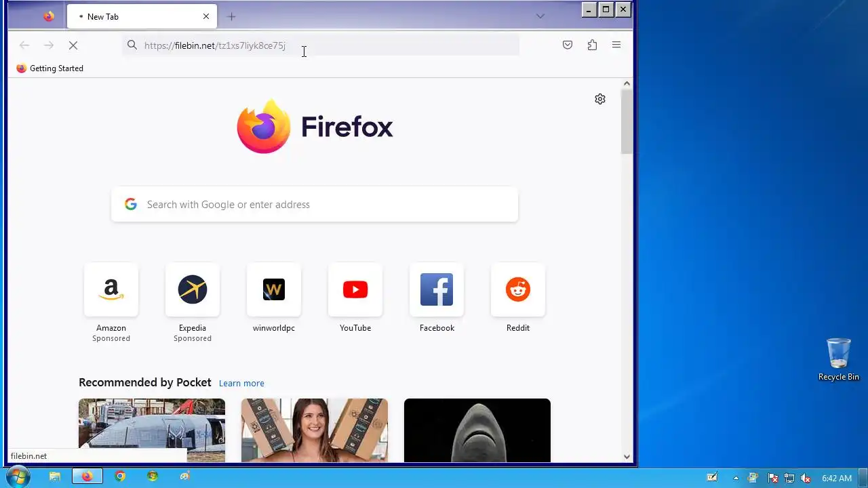Minimize the Firefox window
Image resolution: width=868 pixels, height=488 pixels.
click(x=589, y=9)
